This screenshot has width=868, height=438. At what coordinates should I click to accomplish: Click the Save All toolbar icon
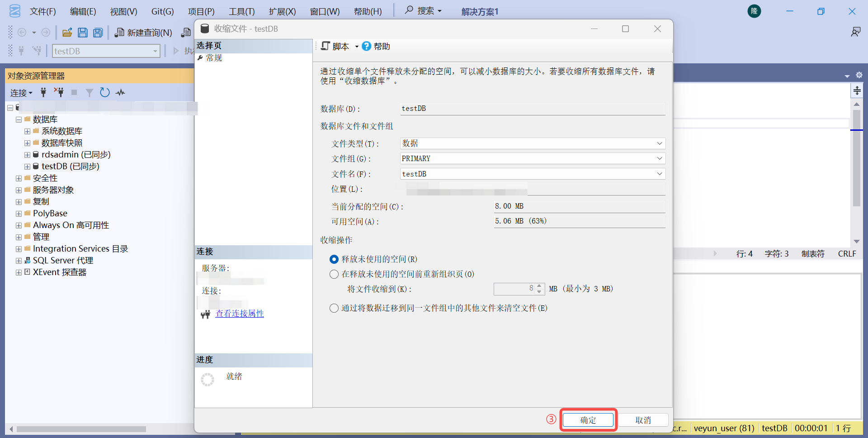[98, 33]
